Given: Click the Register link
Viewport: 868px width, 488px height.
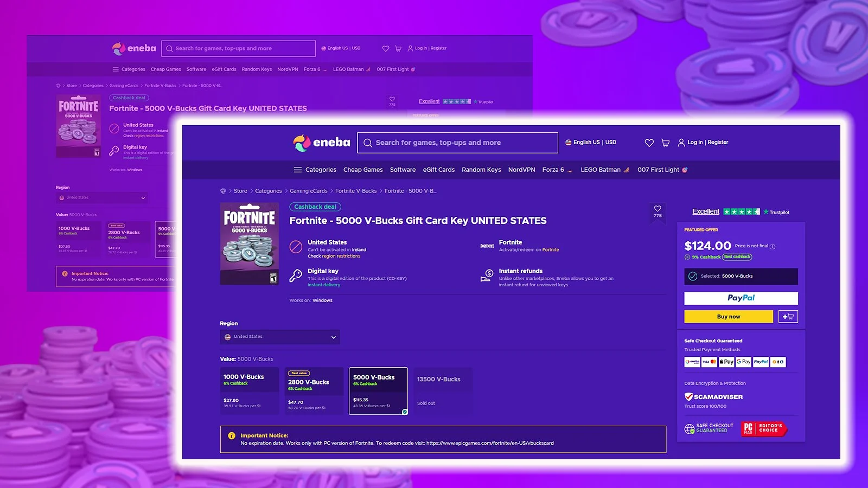Looking at the screenshot, I should (718, 143).
